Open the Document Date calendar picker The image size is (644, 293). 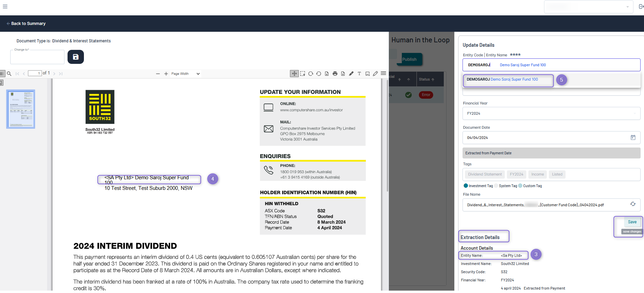tap(633, 138)
